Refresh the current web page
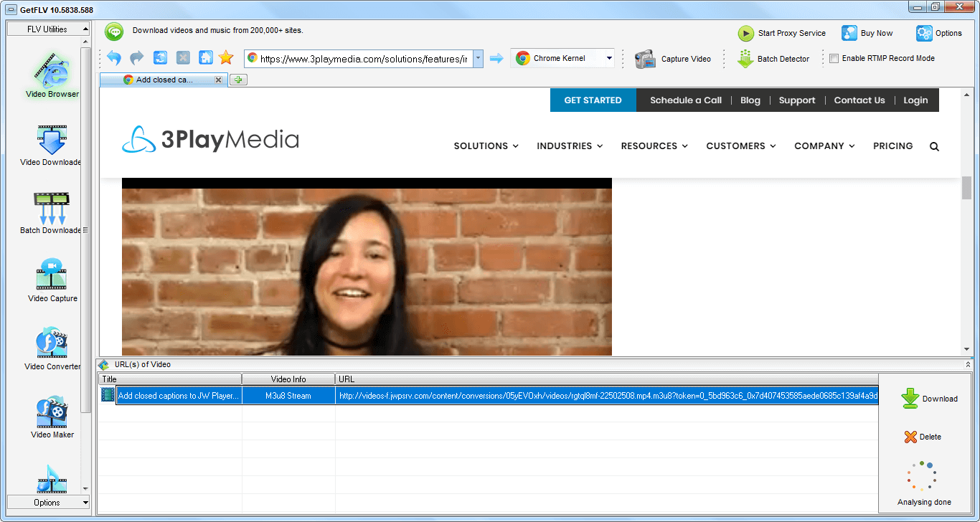This screenshot has height=522, width=980. click(160, 58)
